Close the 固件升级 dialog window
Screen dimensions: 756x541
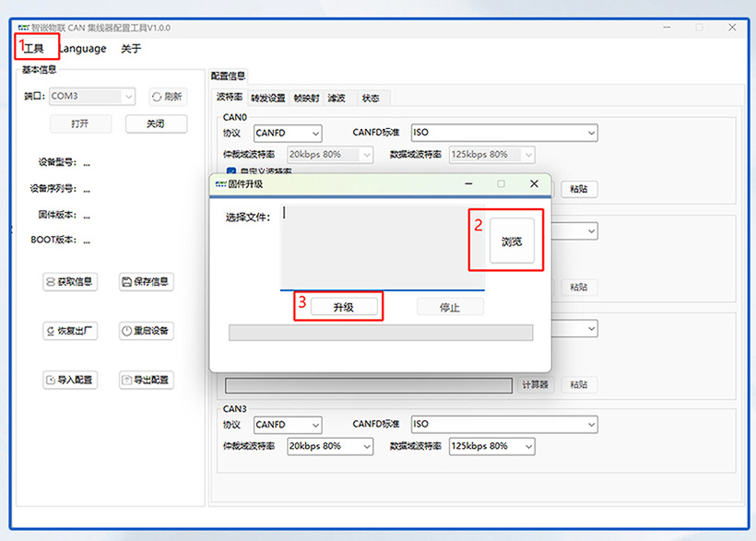[x=534, y=183]
